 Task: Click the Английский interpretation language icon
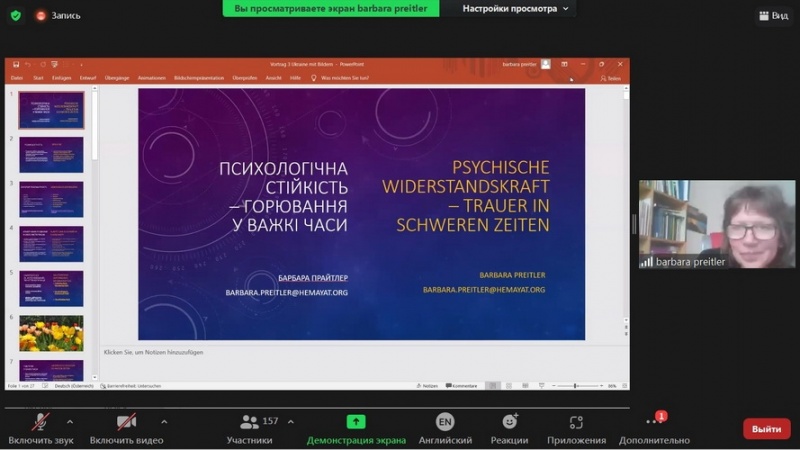(x=445, y=428)
